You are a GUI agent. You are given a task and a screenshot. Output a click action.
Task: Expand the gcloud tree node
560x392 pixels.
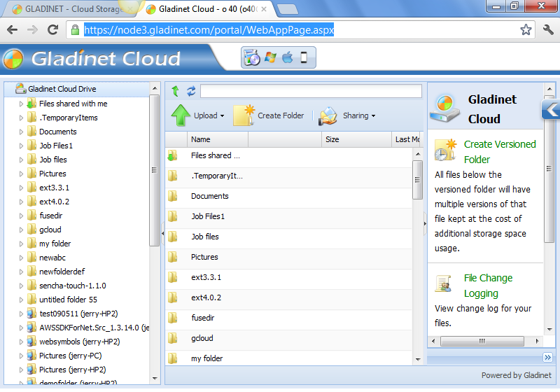(x=21, y=230)
